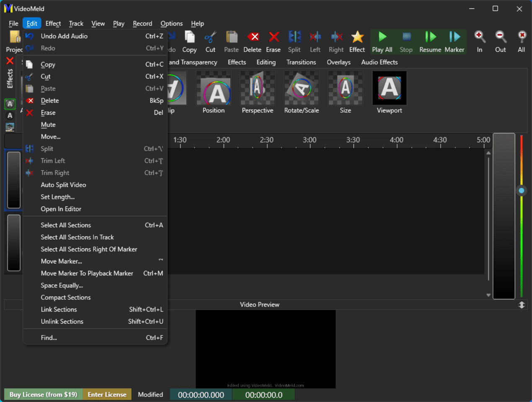532x402 pixels.
Task: Play from Marker button
Action: [455, 42]
